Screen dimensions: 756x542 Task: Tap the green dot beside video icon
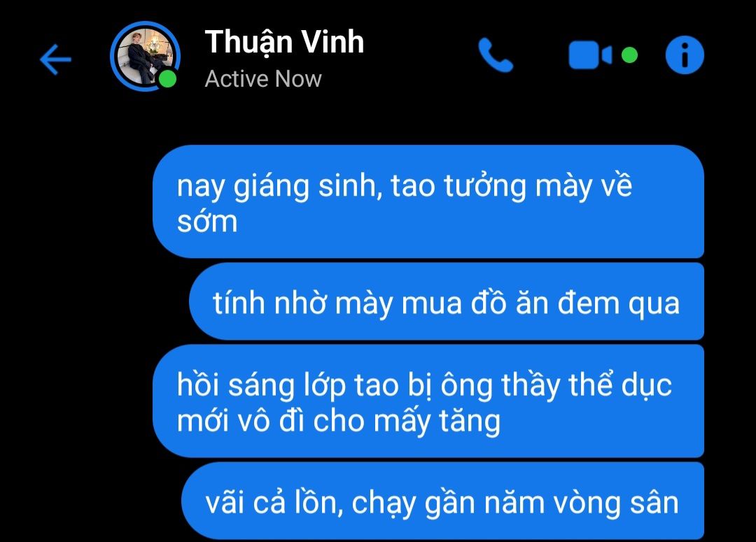coord(629,55)
